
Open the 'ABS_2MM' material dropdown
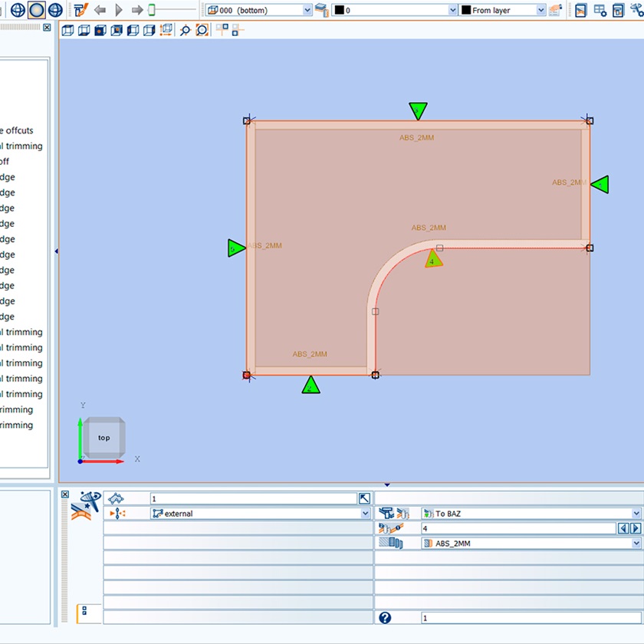pyautogui.click(x=531, y=543)
